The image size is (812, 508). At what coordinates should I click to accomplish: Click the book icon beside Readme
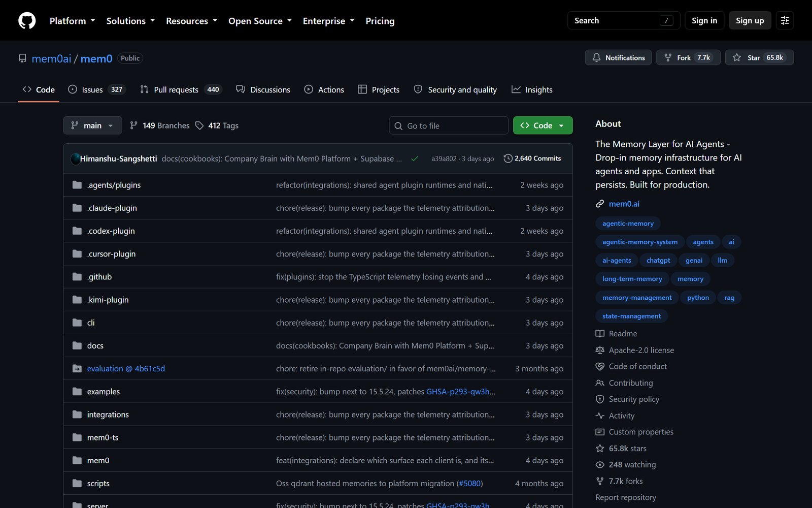point(600,334)
